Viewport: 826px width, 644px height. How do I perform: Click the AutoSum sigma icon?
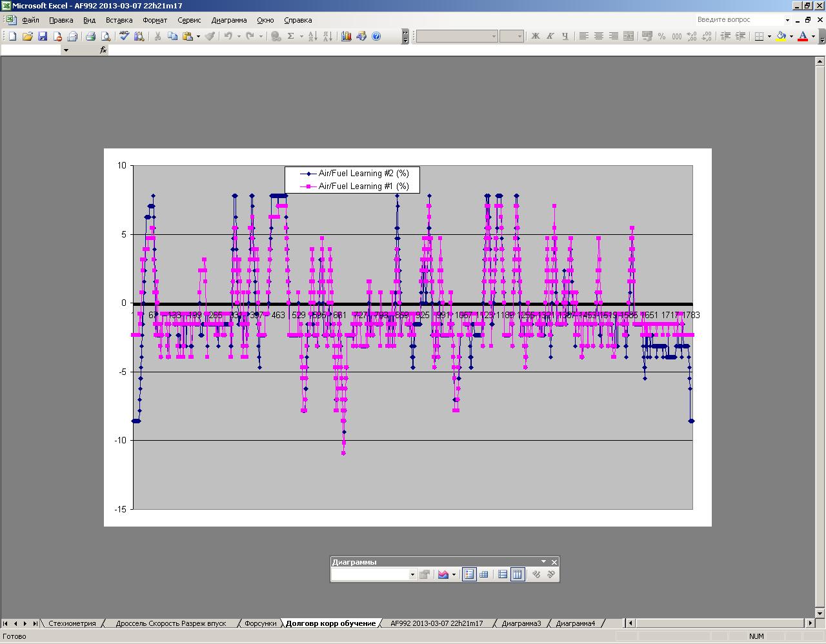click(291, 36)
